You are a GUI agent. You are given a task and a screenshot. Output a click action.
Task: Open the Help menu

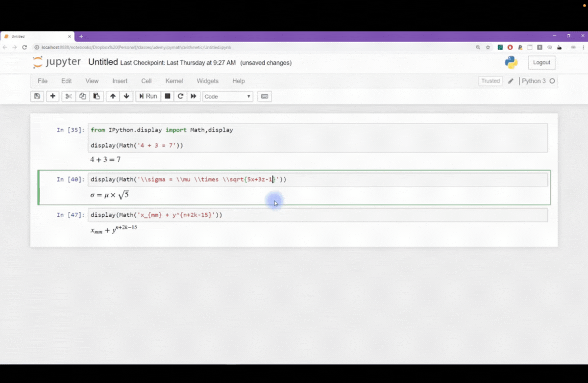pos(238,81)
